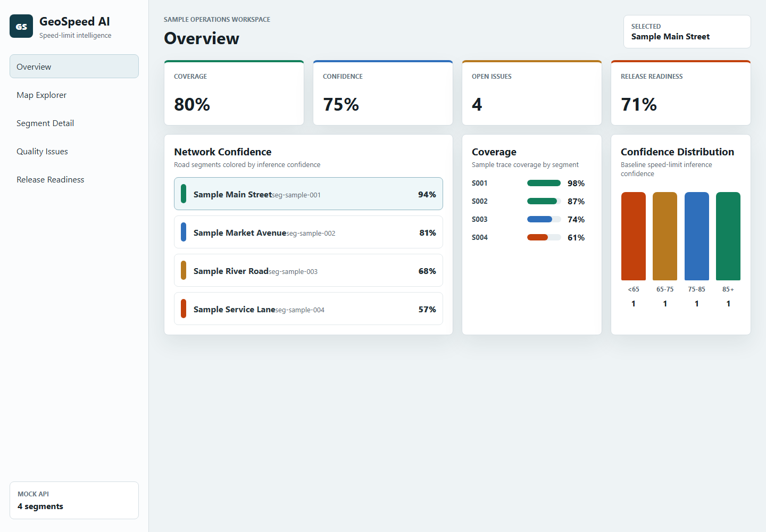Click the Selected Sample Main Street box
The height and width of the screenshot is (532, 766).
pos(687,31)
